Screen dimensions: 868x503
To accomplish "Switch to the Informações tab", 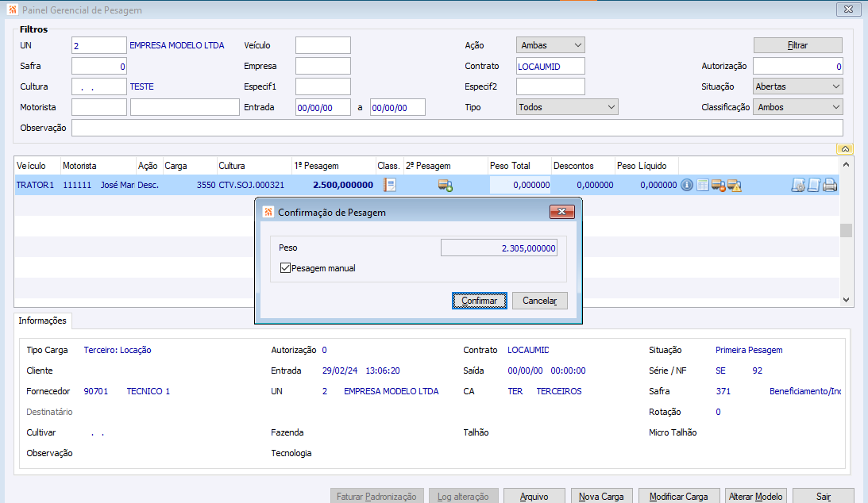I will point(42,321).
